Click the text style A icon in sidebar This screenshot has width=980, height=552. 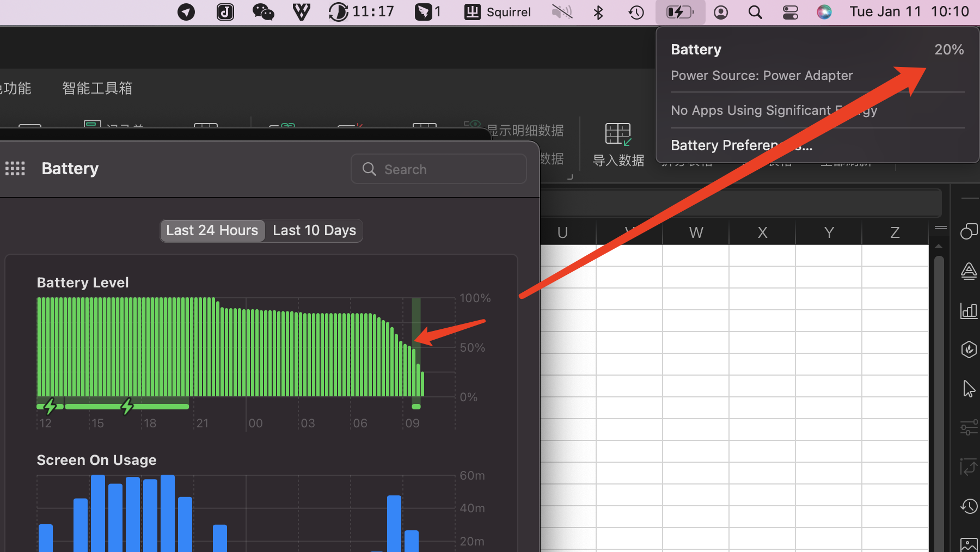click(x=969, y=271)
